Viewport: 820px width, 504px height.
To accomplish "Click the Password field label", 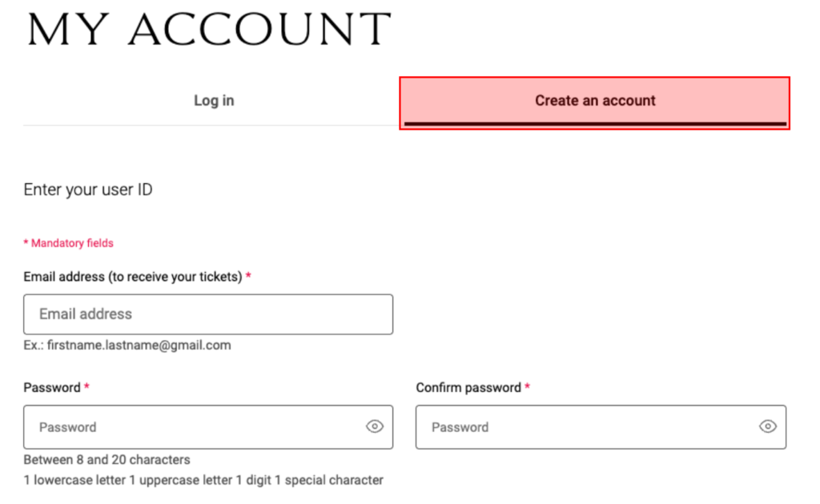I will 52,388.
